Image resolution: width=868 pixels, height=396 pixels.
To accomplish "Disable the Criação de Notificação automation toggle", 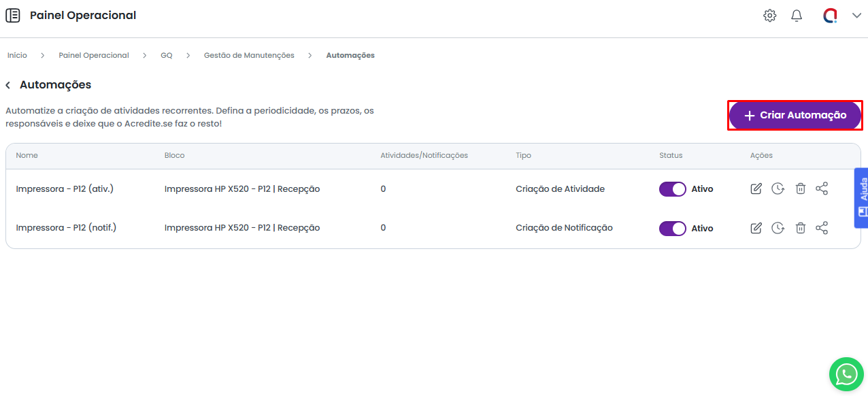I will pyautogui.click(x=672, y=229).
